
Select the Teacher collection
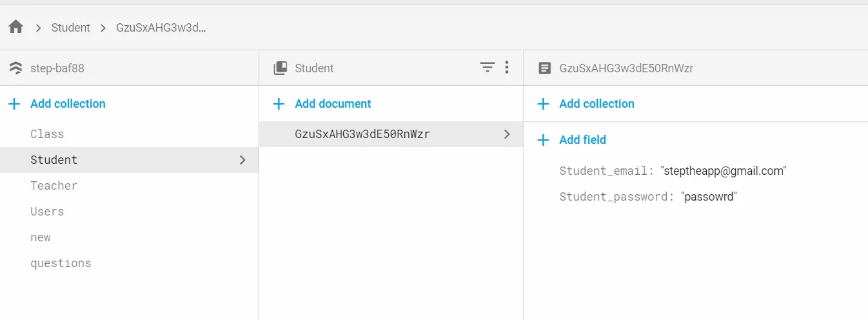pos(54,186)
